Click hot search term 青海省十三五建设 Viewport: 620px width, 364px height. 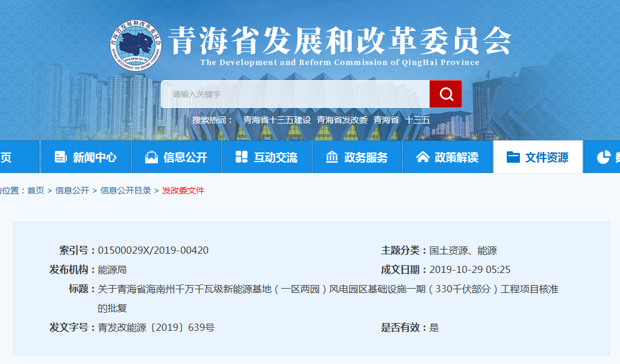(x=277, y=120)
